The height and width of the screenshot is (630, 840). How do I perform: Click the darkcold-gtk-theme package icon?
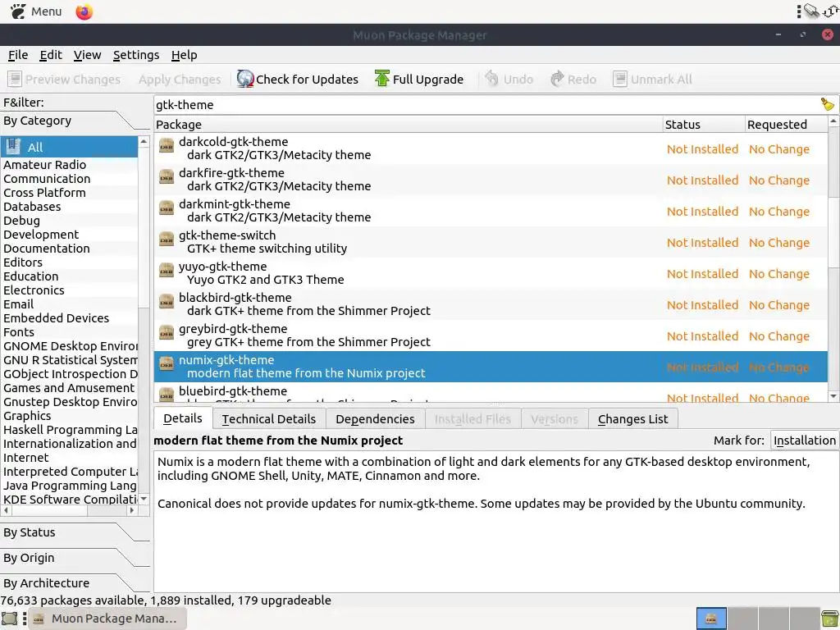167,146
